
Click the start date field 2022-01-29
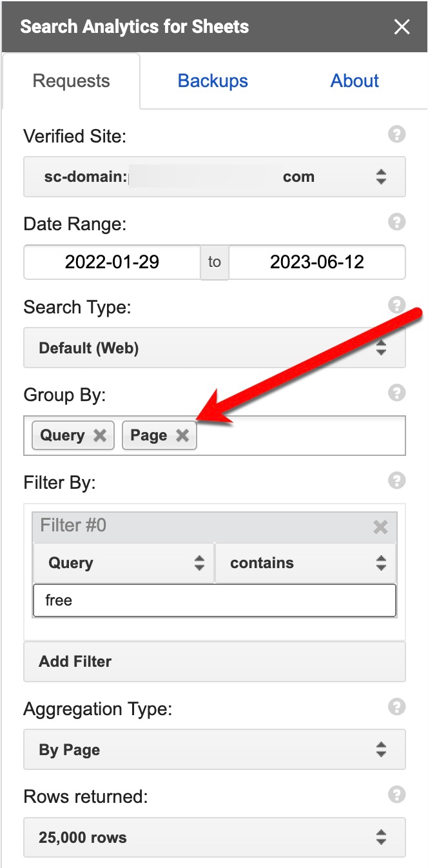pyautogui.click(x=112, y=262)
